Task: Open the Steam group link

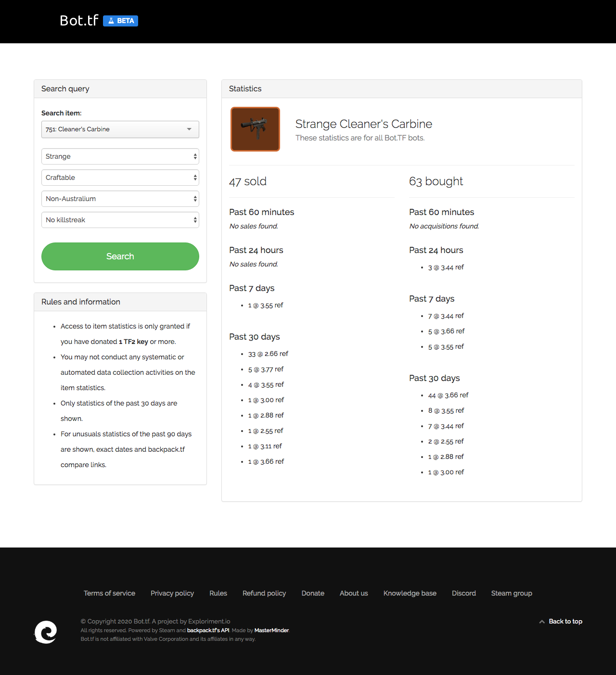Action: pyautogui.click(x=512, y=593)
